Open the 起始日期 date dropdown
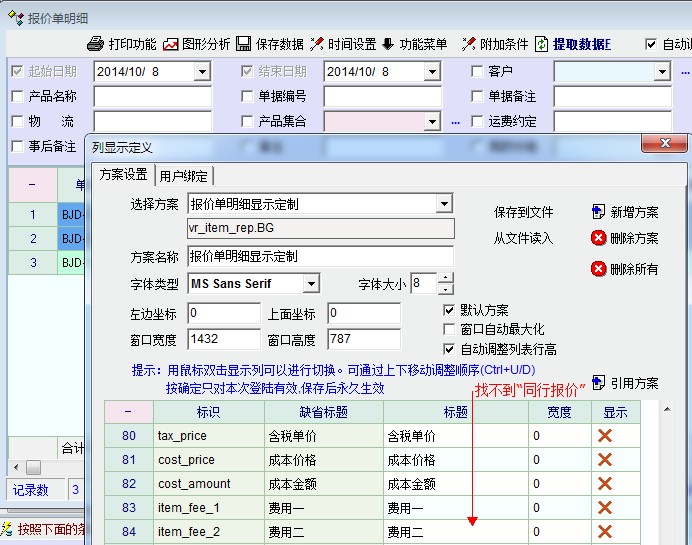 click(x=202, y=72)
